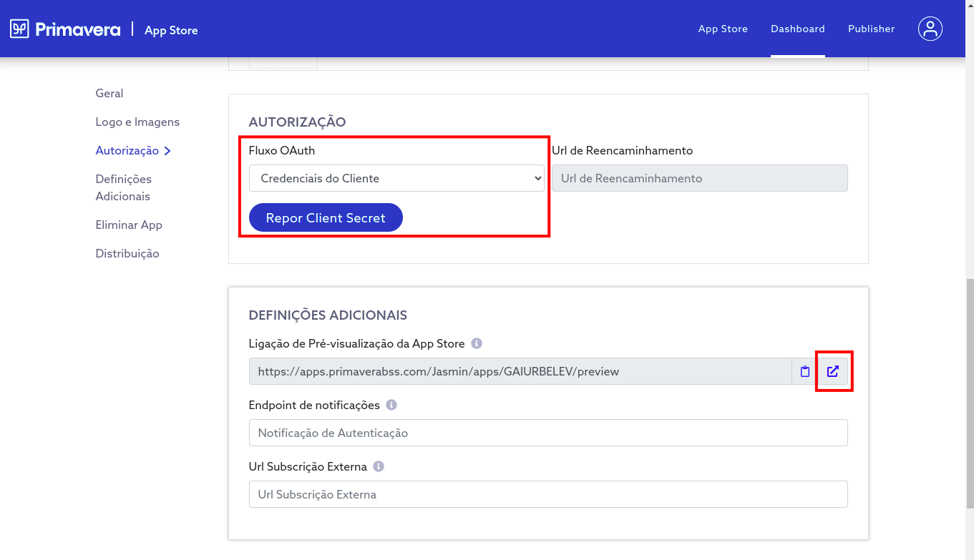The width and height of the screenshot is (974, 560).
Task: Copy the preview link using the clipboard icon
Action: 804,371
